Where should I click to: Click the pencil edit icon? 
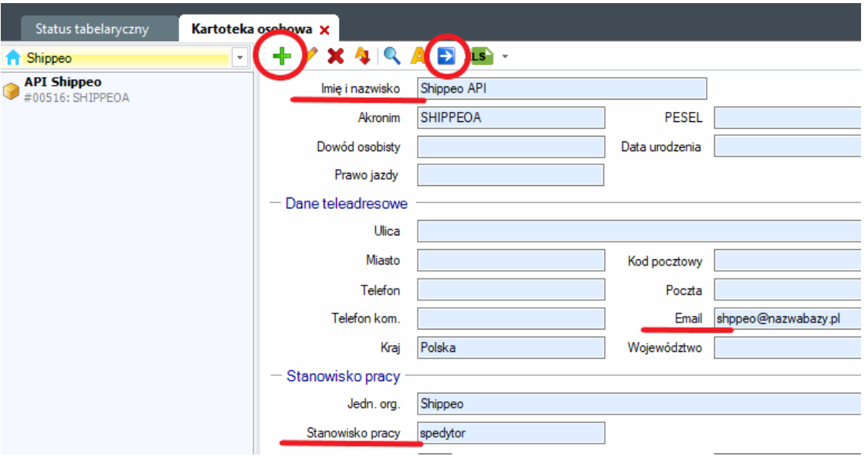tap(310, 56)
